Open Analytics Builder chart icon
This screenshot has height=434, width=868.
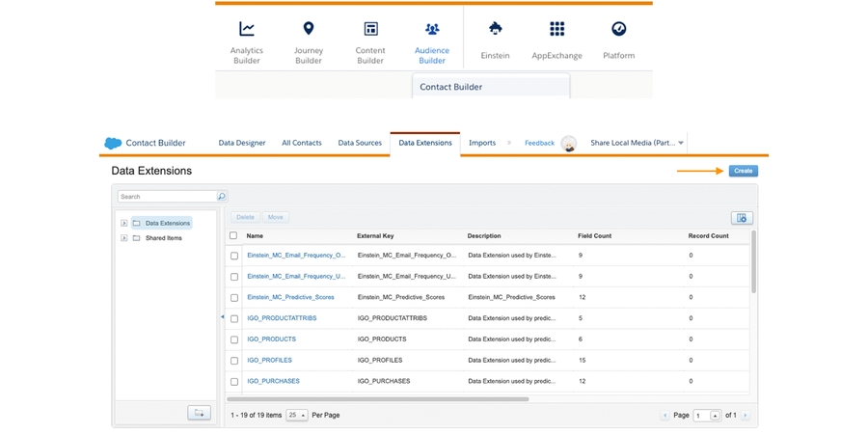click(247, 30)
